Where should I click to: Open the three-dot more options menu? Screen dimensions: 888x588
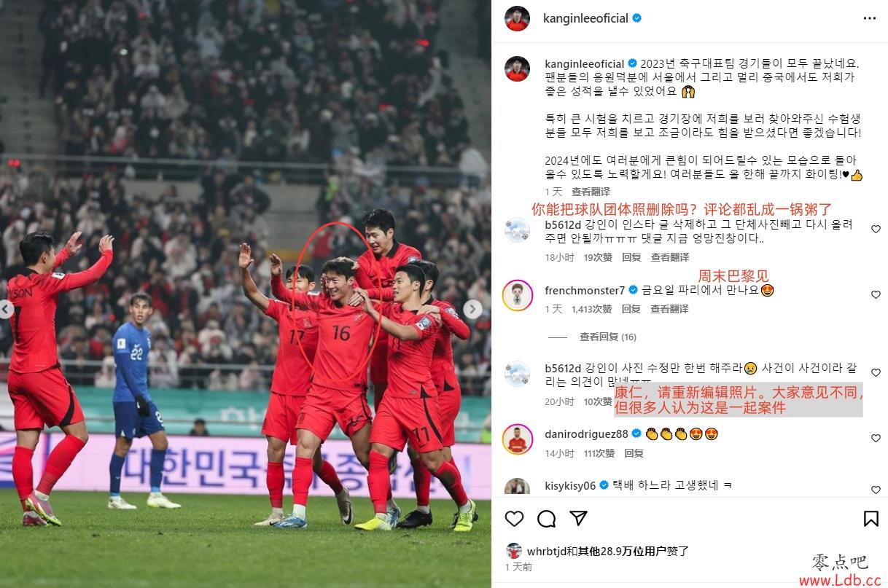tap(870, 18)
